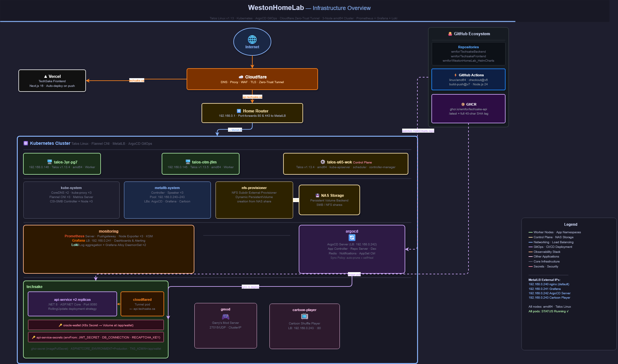
Task: Open the wmfor/TechsakeFrontend repository entry
Action: click(468, 56)
